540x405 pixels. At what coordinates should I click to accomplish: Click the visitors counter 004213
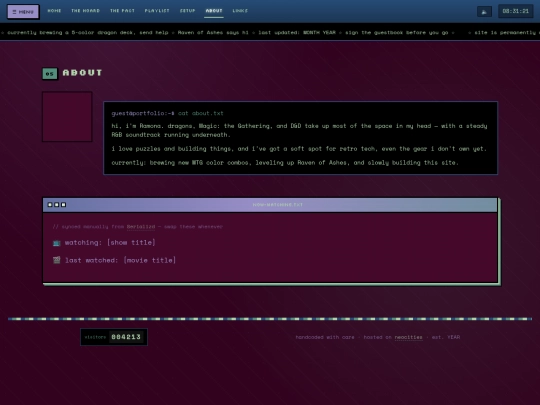(x=114, y=337)
